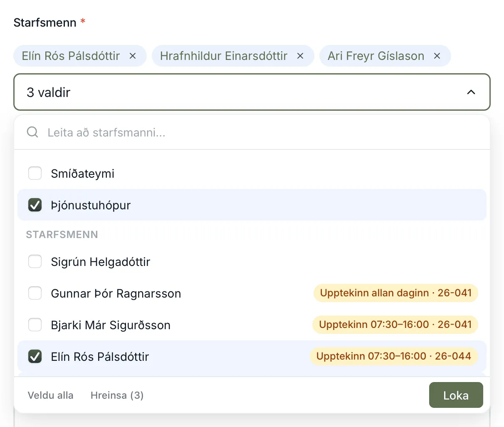The width and height of the screenshot is (504, 427).
Task: Uncheck the Þjónustuhópur checkbox
Action: tap(35, 205)
